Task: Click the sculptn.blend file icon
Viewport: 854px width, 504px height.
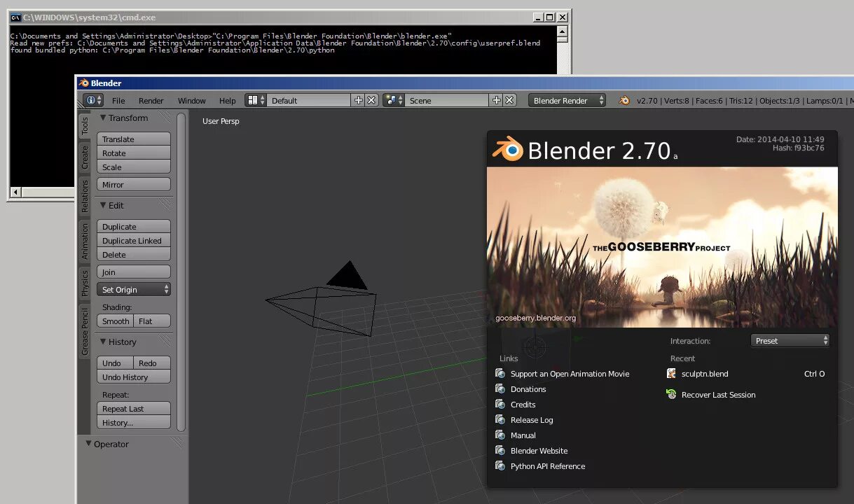Action: coord(672,374)
